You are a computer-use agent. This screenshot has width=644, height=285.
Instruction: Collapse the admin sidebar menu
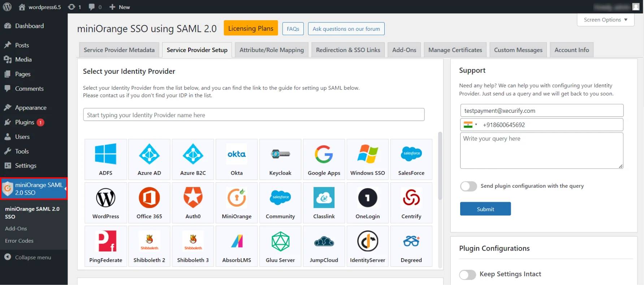(x=28, y=257)
